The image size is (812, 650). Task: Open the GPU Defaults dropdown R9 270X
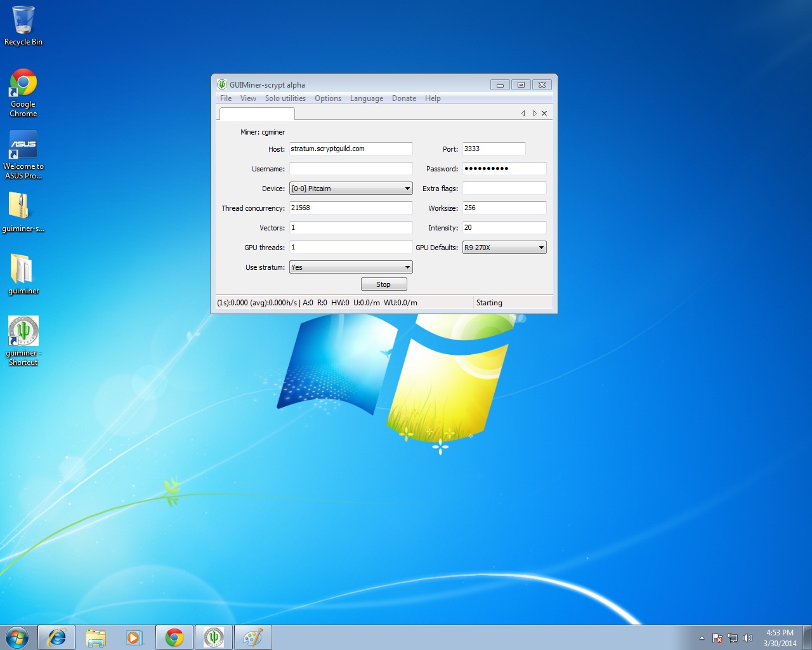(504, 248)
